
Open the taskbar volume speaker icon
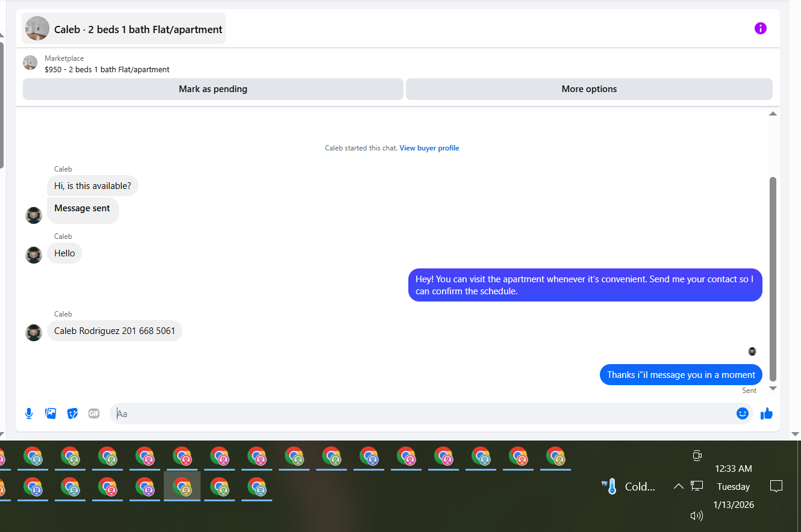click(697, 516)
